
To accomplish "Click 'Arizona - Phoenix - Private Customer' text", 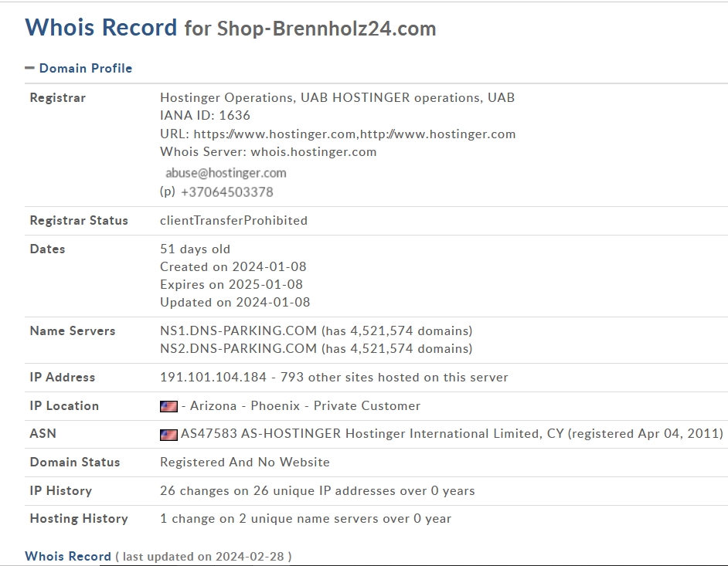I will click(305, 406).
